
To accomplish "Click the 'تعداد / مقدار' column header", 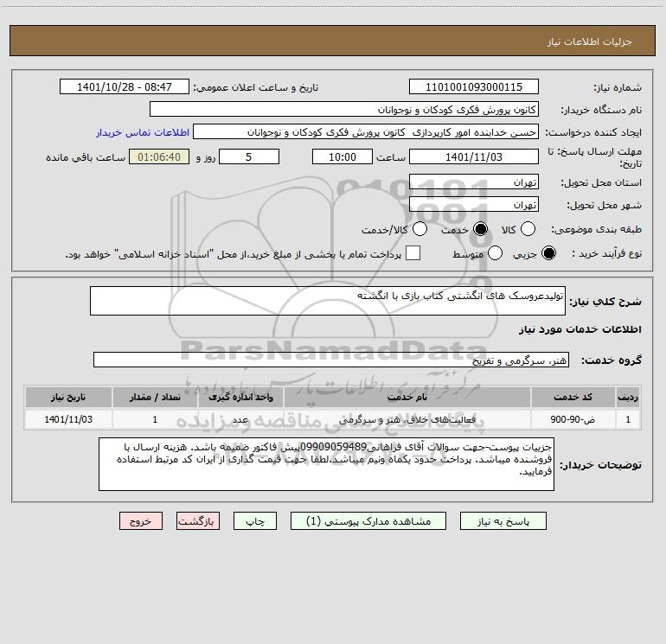I will [x=155, y=397].
